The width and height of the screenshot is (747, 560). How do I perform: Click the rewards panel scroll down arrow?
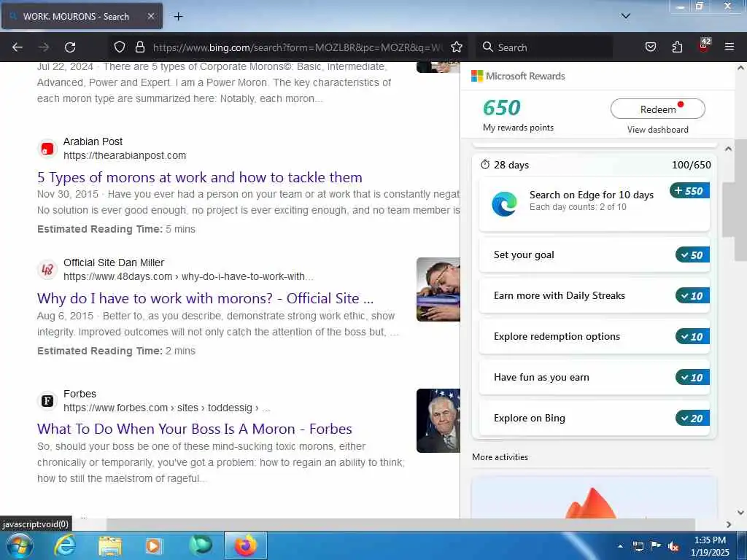pyautogui.click(x=740, y=513)
